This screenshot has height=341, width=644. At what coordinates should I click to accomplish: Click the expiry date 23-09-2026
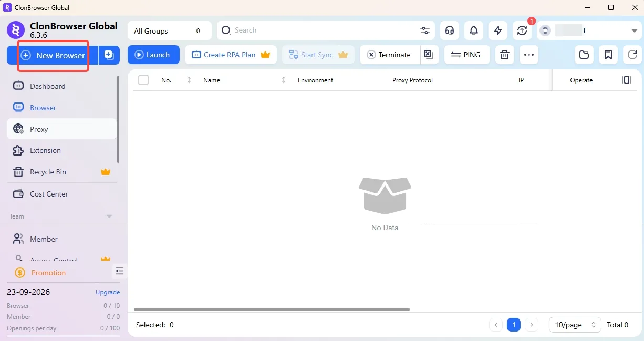[x=28, y=292]
